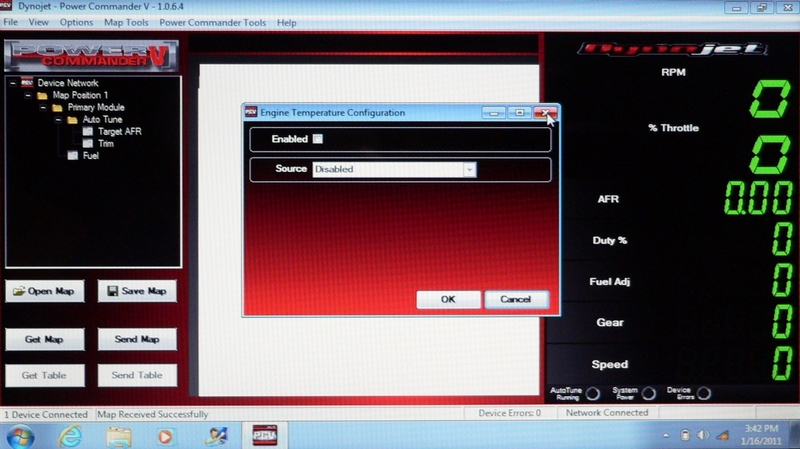
Task: Click the Target AFR table icon
Action: [88, 131]
